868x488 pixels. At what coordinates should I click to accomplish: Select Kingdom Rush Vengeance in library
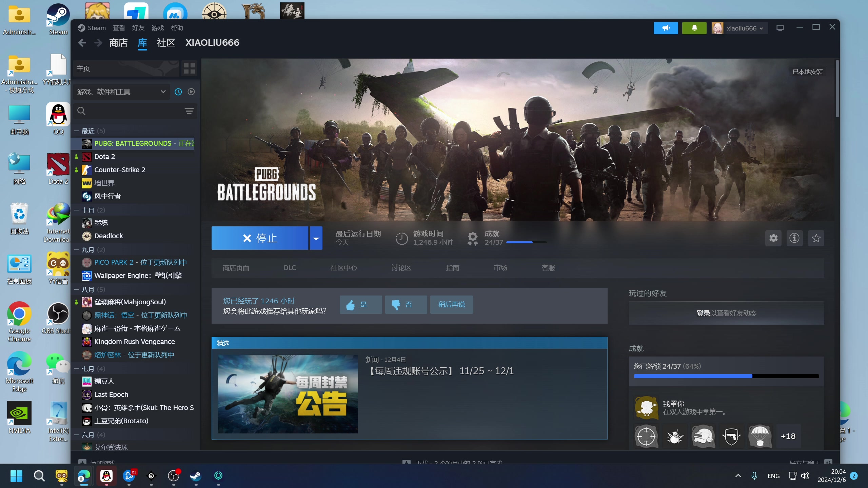(134, 342)
